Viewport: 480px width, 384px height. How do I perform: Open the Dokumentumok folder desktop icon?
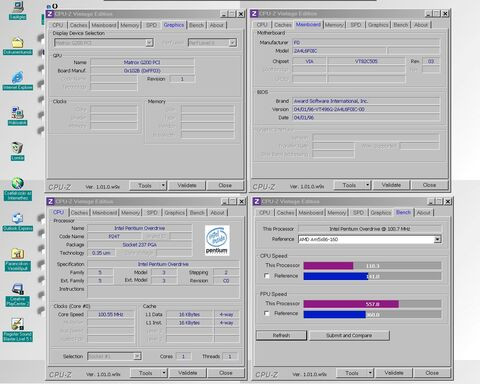click(17, 45)
